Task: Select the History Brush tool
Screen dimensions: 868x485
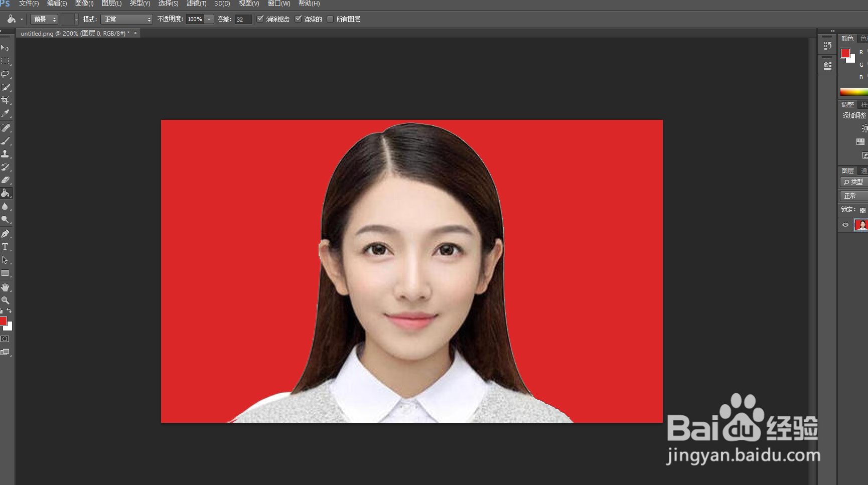Action: [x=6, y=167]
